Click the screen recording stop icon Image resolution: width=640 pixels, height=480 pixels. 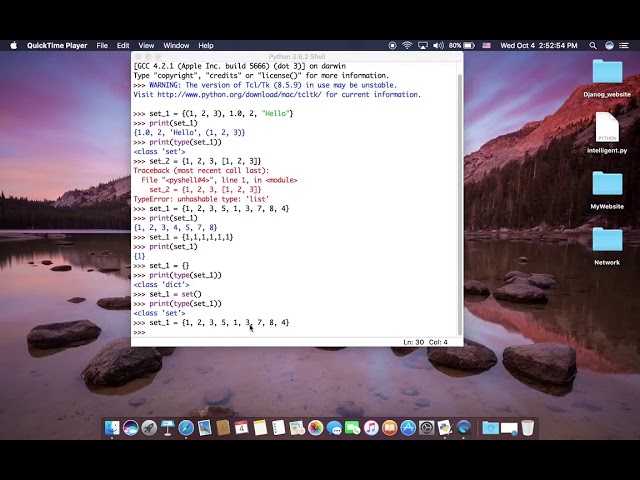tap(392, 45)
